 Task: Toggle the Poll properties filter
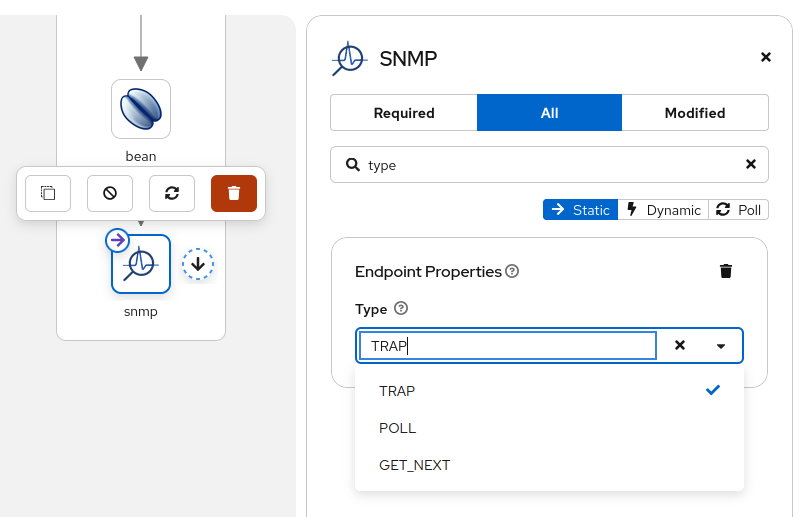[x=739, y=210]
